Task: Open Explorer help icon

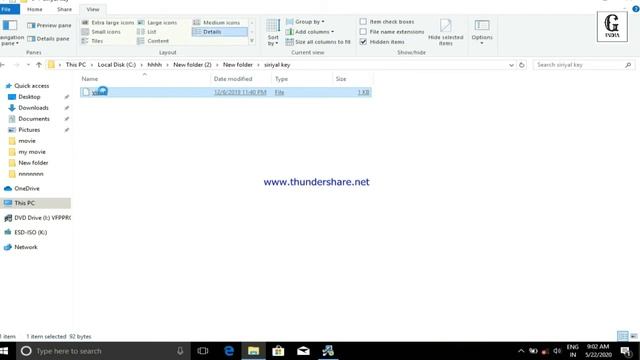Action: point(636,9)
